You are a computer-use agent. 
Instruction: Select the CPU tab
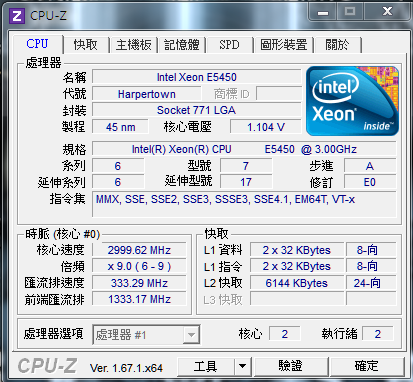point(37,44)
